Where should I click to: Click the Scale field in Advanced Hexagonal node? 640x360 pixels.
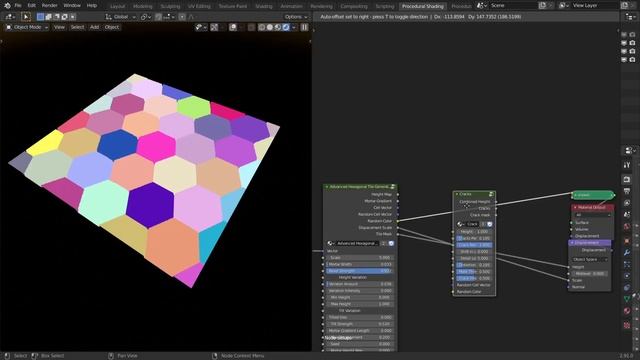tap(360, 258)
